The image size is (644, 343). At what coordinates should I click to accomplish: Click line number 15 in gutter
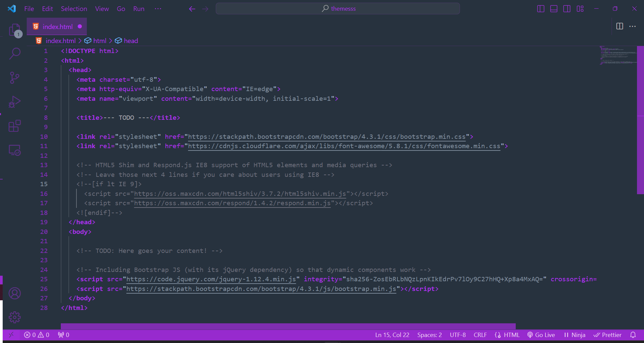coord(44,184)
